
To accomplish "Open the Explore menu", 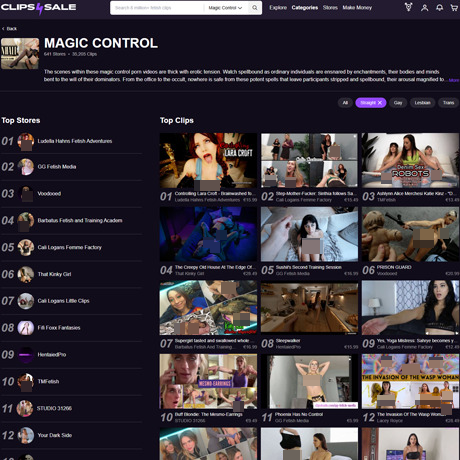I will [x=278, y=7].
